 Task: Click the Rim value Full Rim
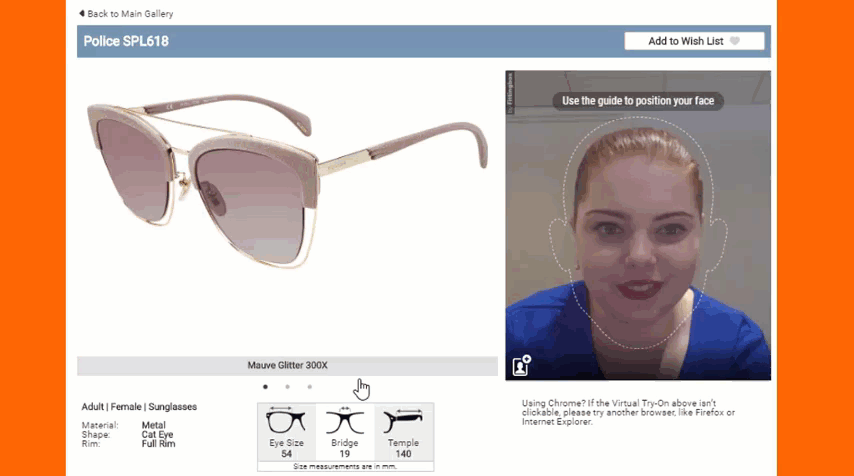click(158, 444)
